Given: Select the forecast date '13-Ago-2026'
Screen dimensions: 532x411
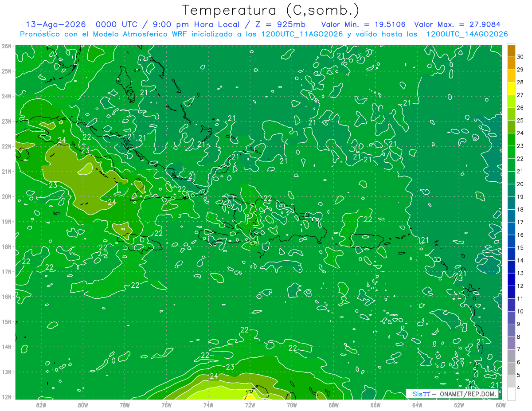Looking at the screenshot, I should tap(56, 25).
